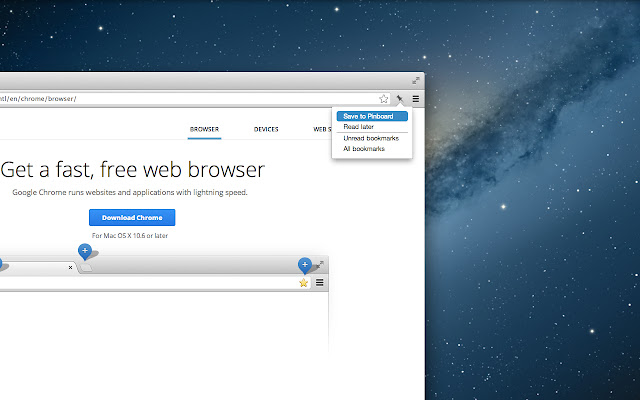Screen dimensions: 640x400
Task: Switch to the BROWSER tab
Action: 204,129
